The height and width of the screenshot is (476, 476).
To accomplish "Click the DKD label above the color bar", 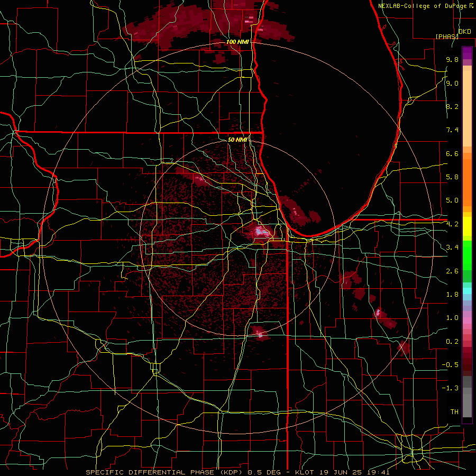I will pyautogui.click(x=464, y=32).
